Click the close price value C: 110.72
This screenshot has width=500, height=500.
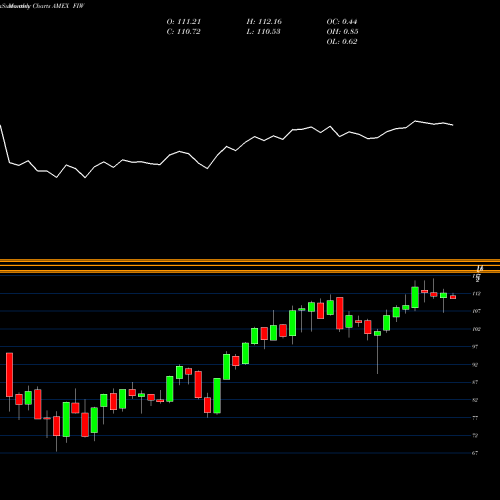point(184,32)
